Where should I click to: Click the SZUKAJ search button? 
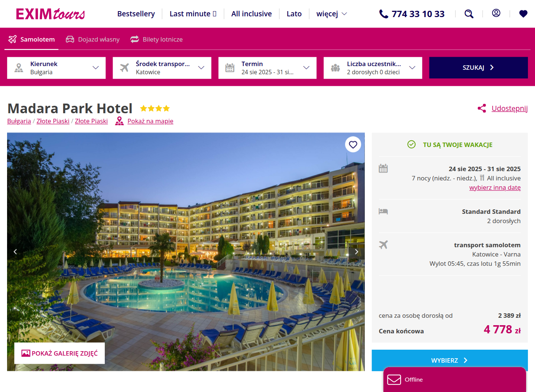[x=479, y=68]
